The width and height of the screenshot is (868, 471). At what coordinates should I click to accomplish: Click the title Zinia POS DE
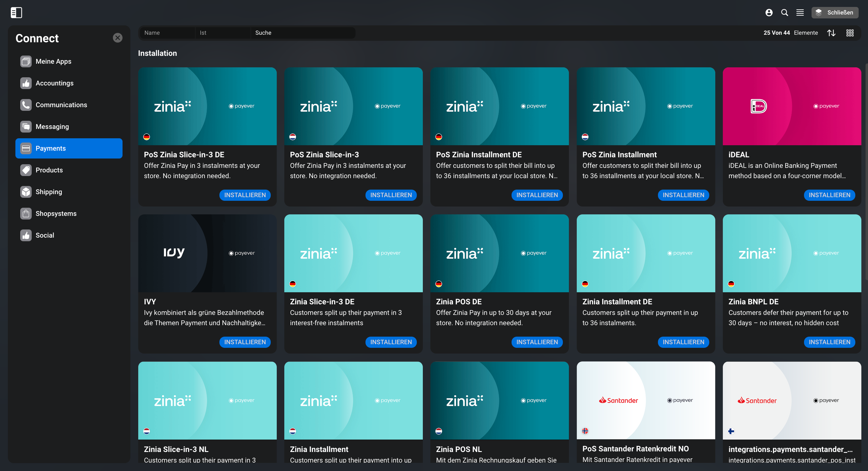(x=459, y=302)
